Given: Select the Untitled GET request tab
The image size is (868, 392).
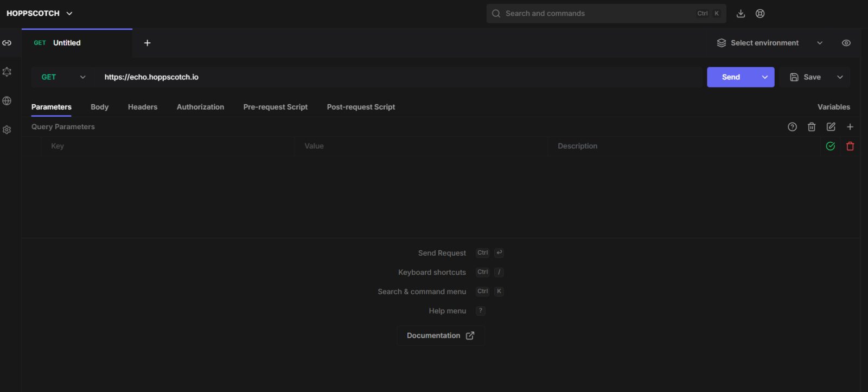Looking at the screenshot, I should click(x=77, y=43).
